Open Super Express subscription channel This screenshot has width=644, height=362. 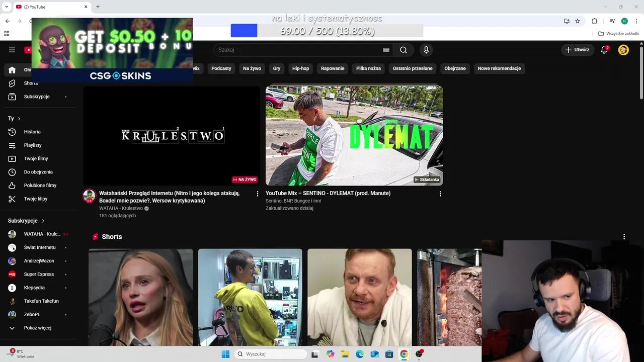coord(40,274)
